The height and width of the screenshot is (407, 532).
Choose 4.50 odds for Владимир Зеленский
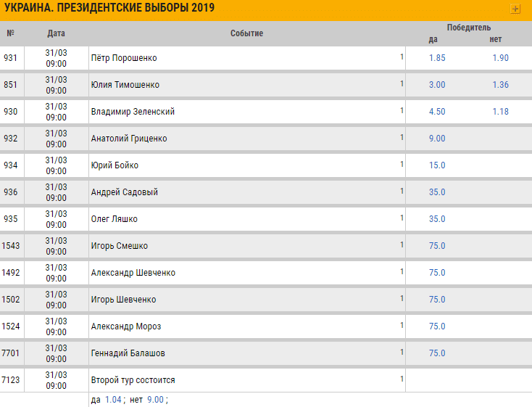coord(437,112)
